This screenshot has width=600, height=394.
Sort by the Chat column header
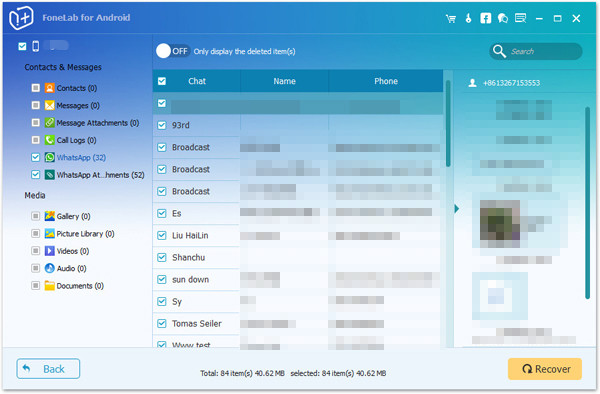click(197, 81)
